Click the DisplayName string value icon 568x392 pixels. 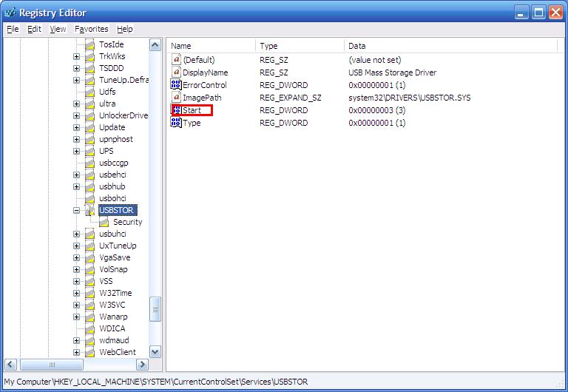(176, 72)
